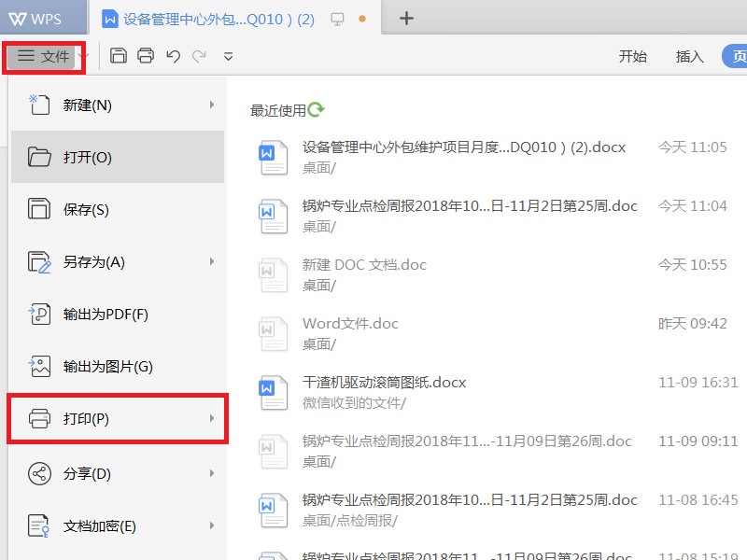This screenshot has height=560, width=747.
Task: Click the open folder icon
Action: click(x=39, y=157)
